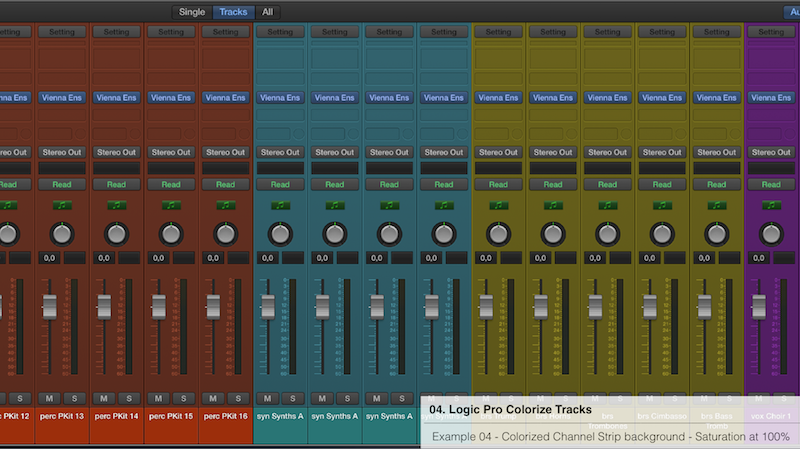Click the instrument icon on brs Horns strip

[x=553, y=205]
